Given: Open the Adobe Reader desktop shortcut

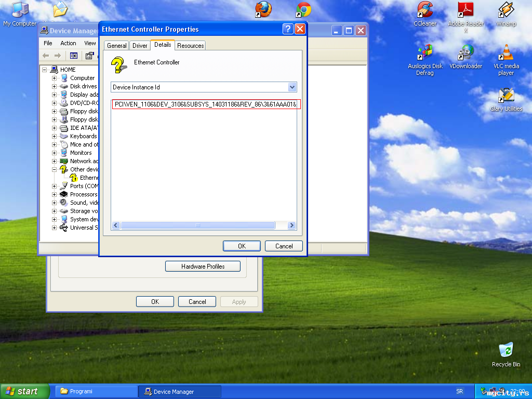Looking at the screenshot, I should [465, 17].
